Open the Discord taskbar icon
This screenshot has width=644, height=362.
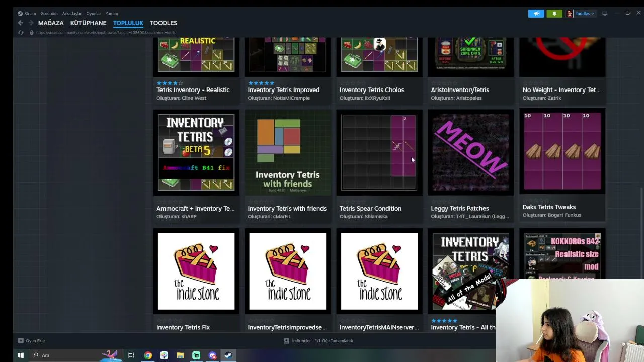[x=212, y=355]
